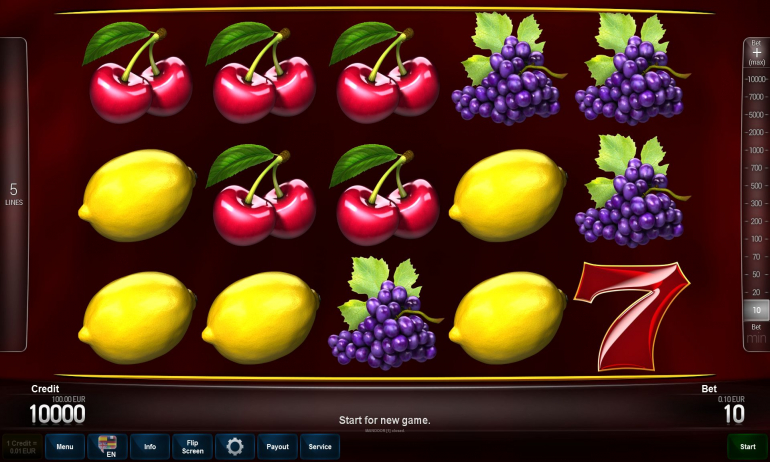
Task: Open the Menu button
Action: 65,446
